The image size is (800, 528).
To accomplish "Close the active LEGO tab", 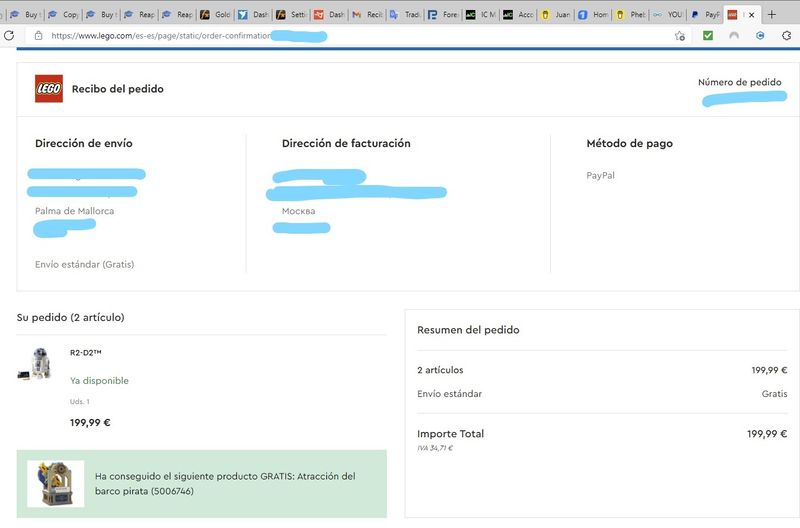I will [752, 15].
